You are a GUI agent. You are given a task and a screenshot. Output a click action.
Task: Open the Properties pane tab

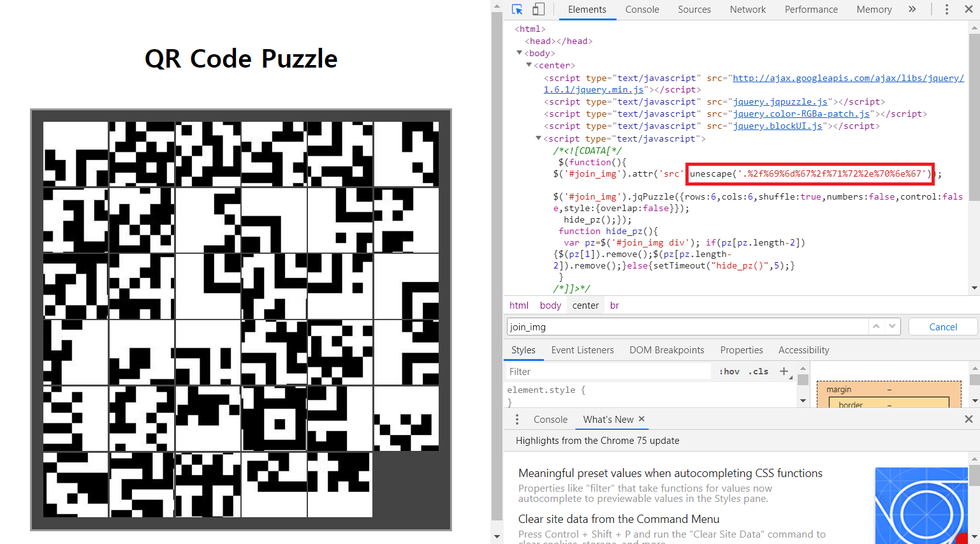click(x=742, y=350)
